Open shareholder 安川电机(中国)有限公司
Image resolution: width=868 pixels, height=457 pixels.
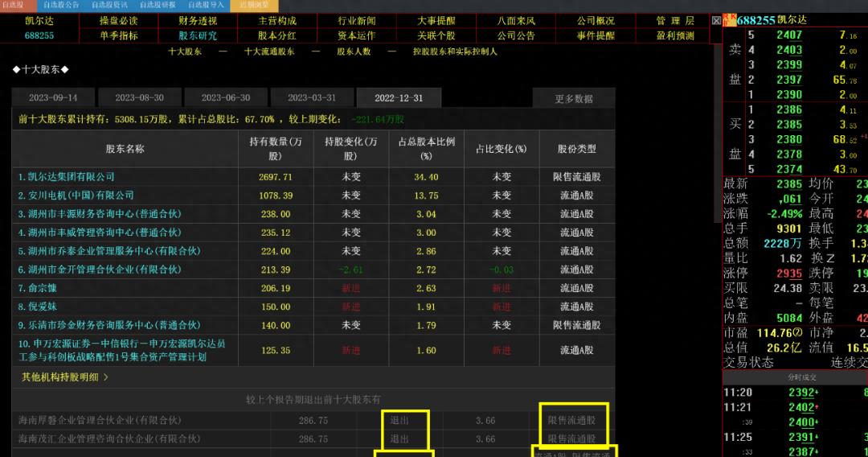coord(76,196)
